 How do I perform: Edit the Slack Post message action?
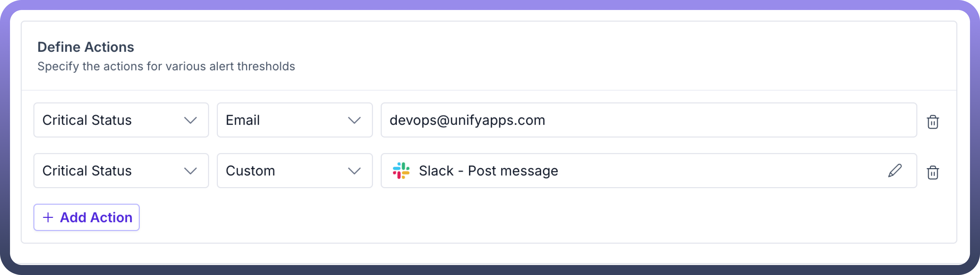895,170
